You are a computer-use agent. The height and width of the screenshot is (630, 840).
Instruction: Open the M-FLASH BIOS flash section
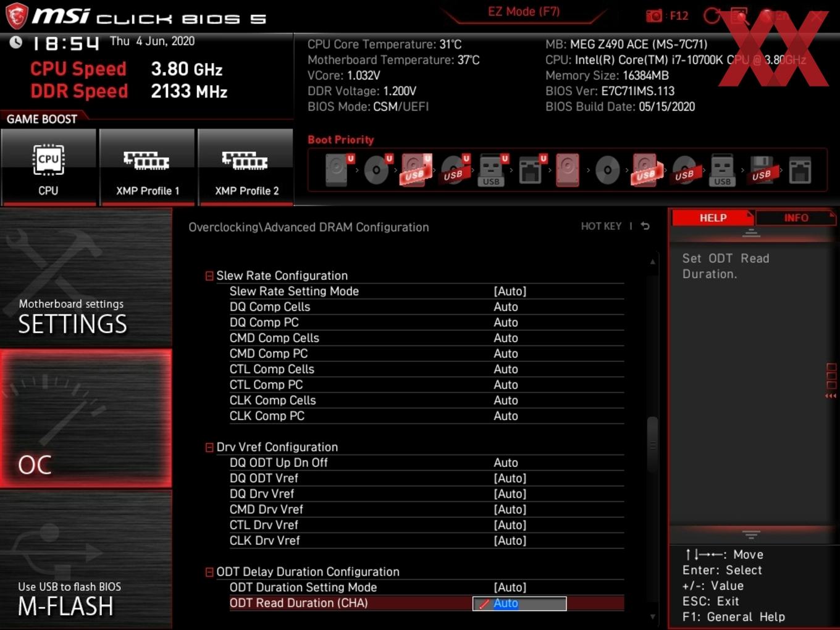[x=86, y=560]
